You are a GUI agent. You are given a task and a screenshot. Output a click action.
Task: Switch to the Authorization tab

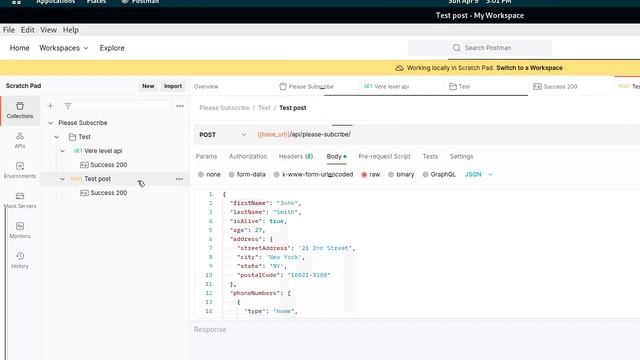click(248, 156)
